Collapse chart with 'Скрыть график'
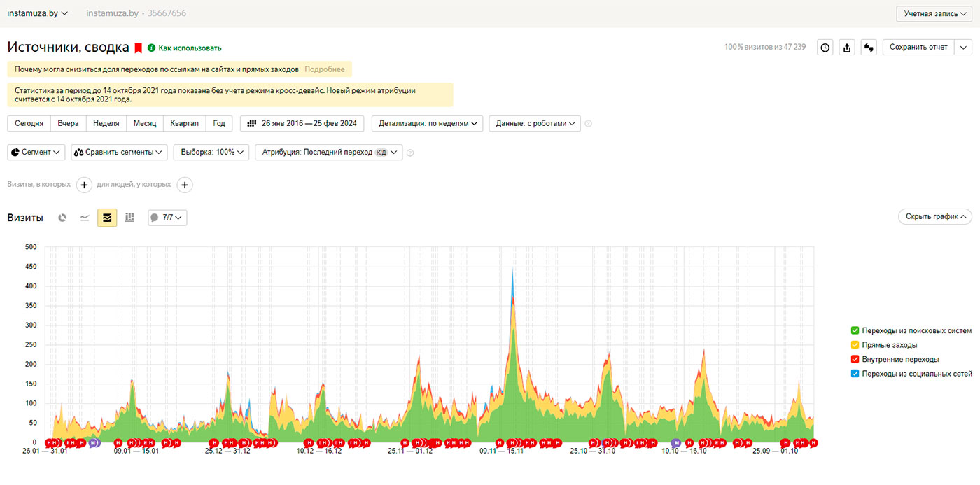 coord(934,216)
